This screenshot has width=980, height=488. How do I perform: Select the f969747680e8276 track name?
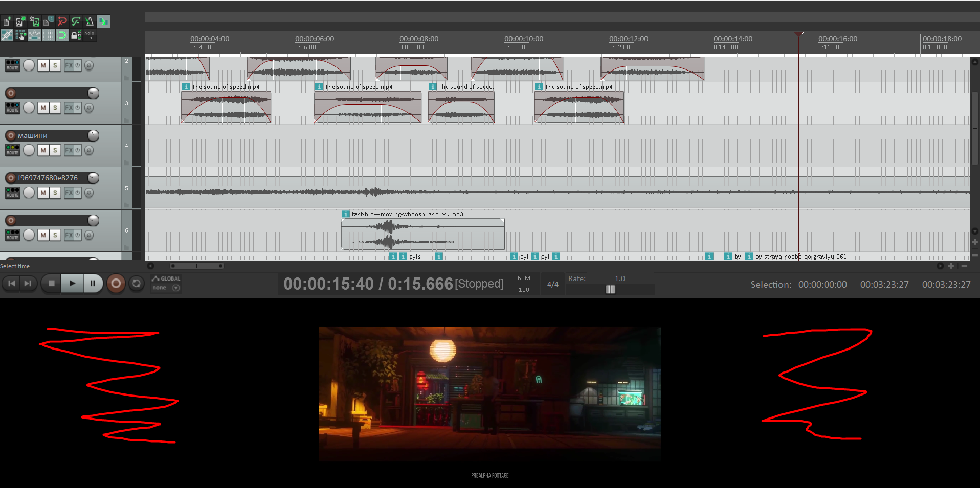click(x=48, y=178)
